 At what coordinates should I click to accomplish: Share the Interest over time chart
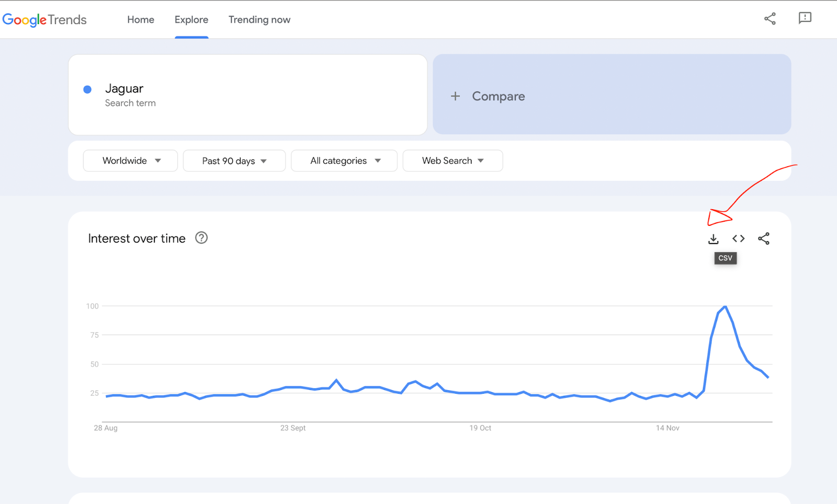coord(764,238)
